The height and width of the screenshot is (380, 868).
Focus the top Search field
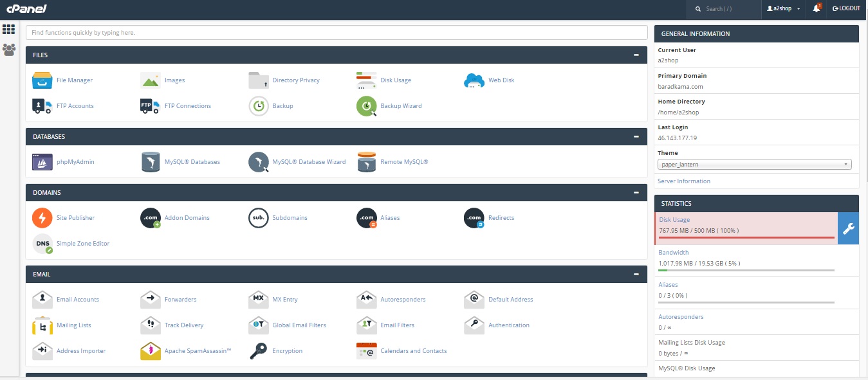coord(724,8)
